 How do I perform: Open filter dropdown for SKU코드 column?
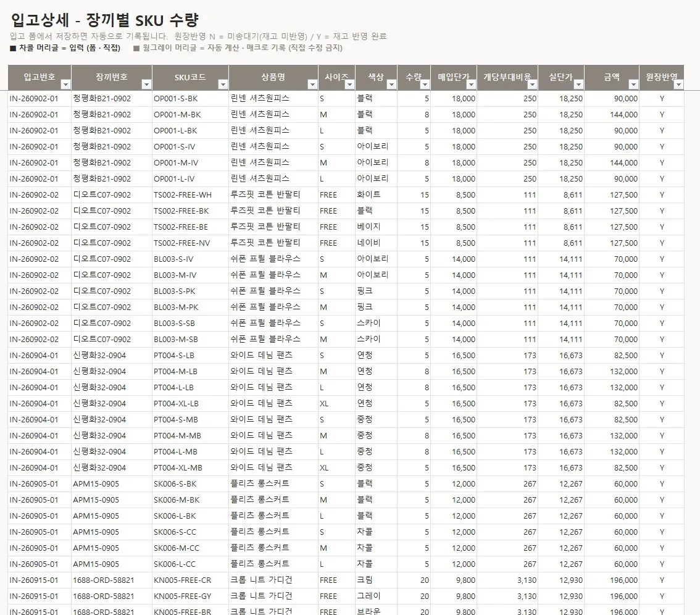[223, 85]
